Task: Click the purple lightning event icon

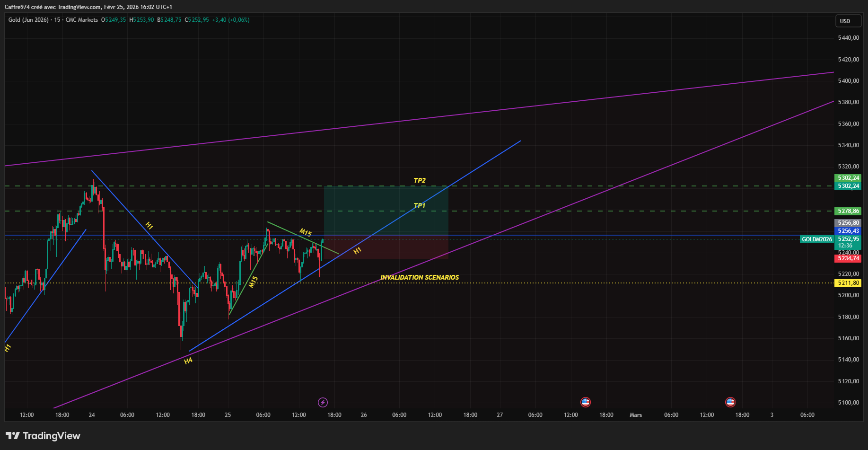Action: pos(323,402)
